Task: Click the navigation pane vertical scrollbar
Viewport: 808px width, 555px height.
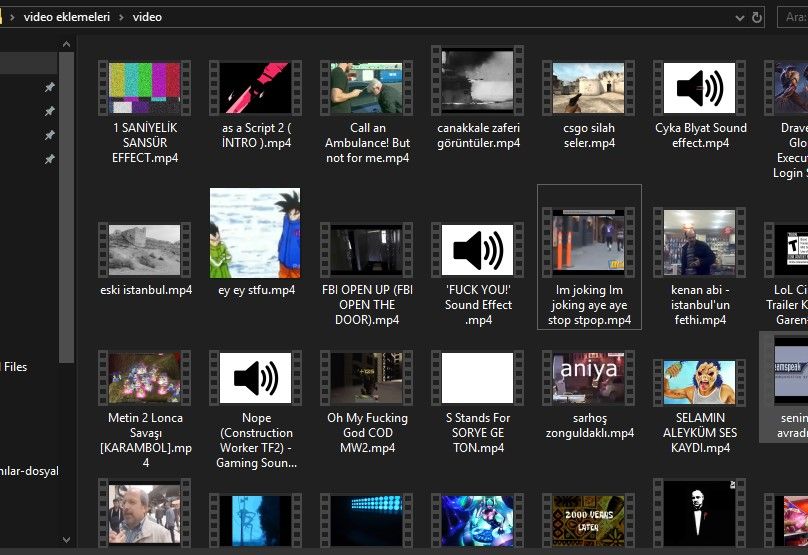Action: pos(66,207)
